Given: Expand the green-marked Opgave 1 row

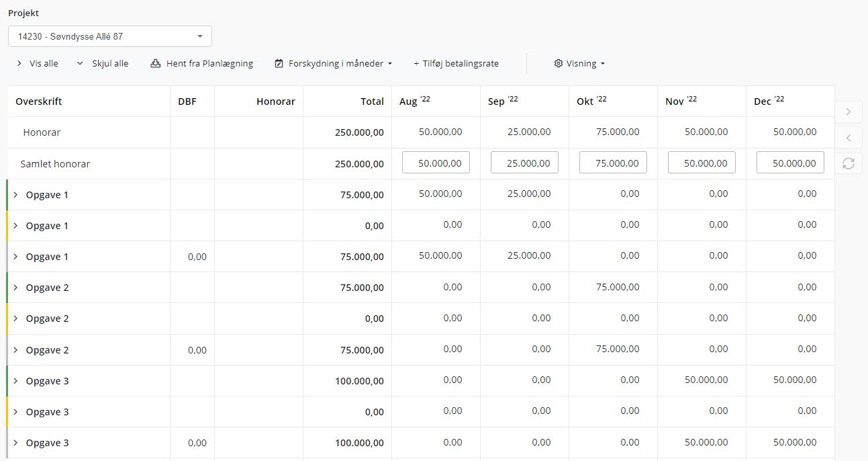Looking at the screenshot, I should (16, 195).
